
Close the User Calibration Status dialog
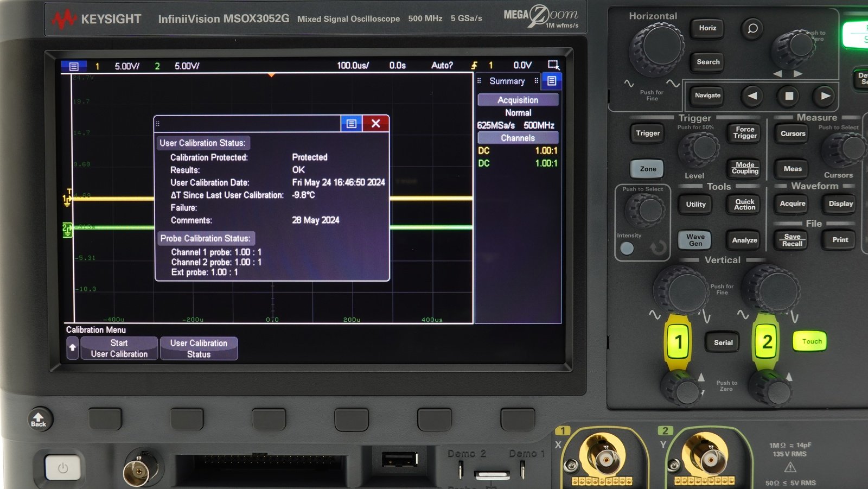pyautogui.click(x=375, y=124)
